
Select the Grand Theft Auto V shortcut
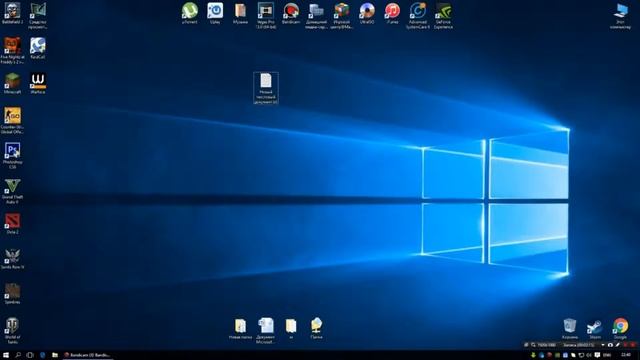pyautogui.click(x=13, y=191)
